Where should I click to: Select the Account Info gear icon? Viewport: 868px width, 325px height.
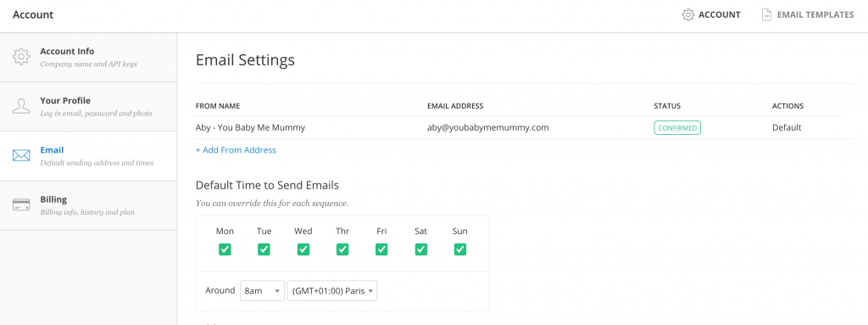[x=21, y=57]
